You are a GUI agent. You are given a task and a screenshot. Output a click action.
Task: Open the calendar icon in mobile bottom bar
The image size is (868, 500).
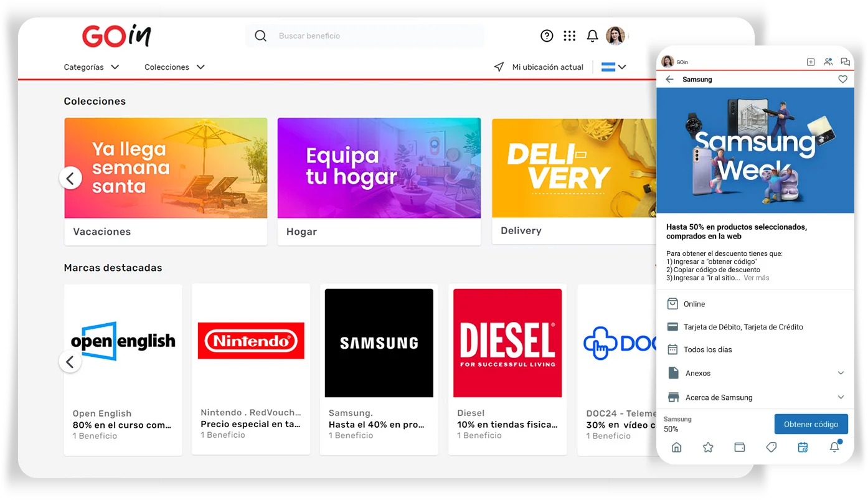(803, 447)
